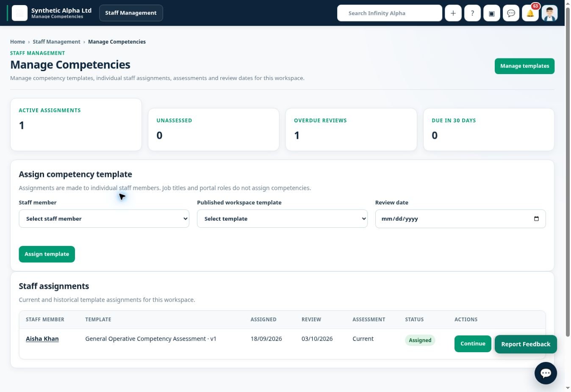Click the Staff Member column header
571x392 pixels.
click(45, 320)
